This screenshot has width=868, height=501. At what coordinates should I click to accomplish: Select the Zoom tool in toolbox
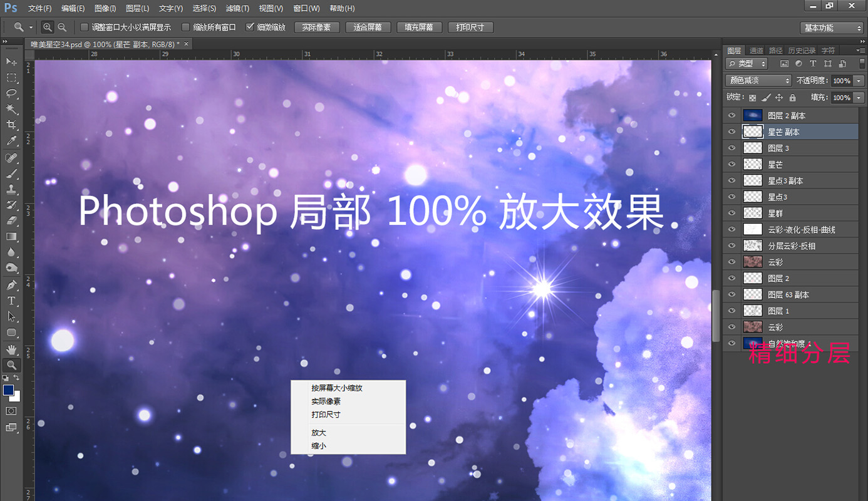11,365
